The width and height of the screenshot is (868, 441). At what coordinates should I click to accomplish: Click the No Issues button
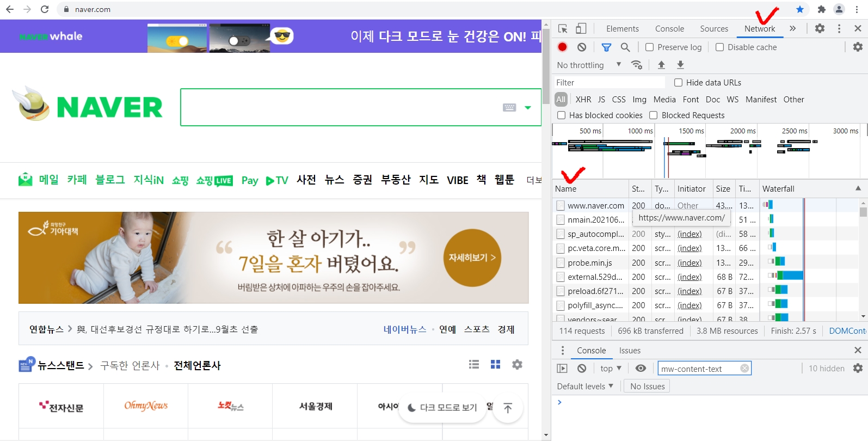tap(647, 387)
